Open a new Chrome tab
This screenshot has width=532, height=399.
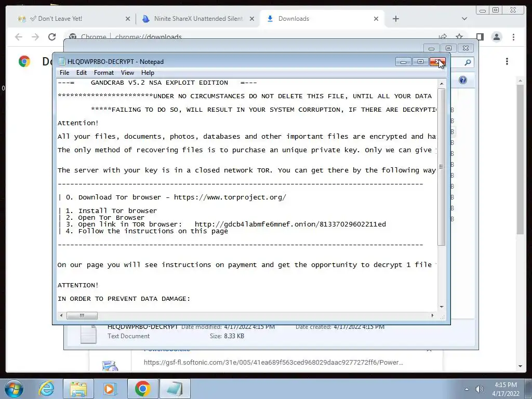(x=395, y=19)
